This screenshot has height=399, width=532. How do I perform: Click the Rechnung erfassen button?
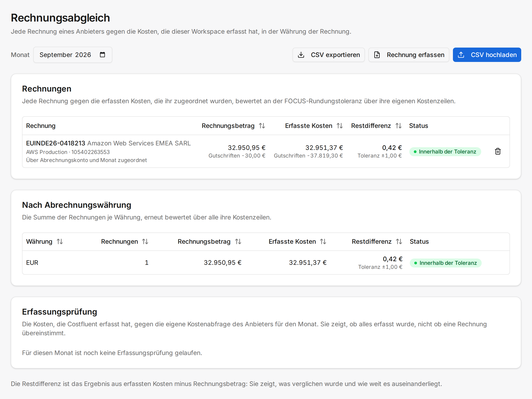pos(409,55)
